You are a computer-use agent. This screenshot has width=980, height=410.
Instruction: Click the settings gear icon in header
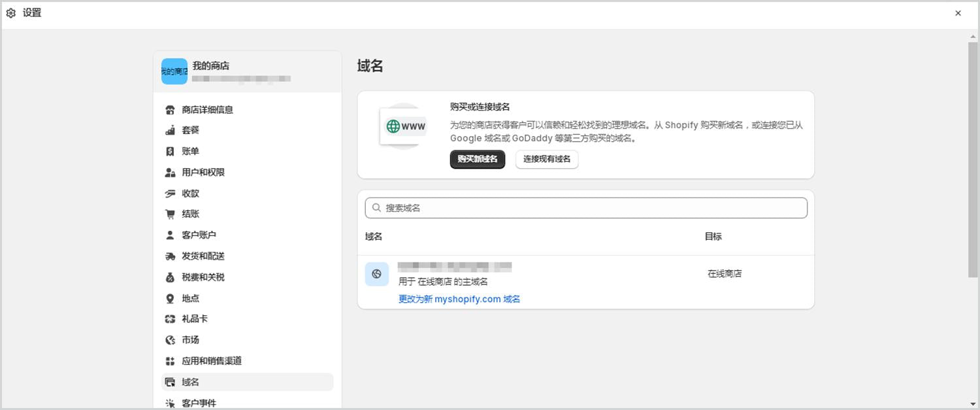click(x=10, y=12)
